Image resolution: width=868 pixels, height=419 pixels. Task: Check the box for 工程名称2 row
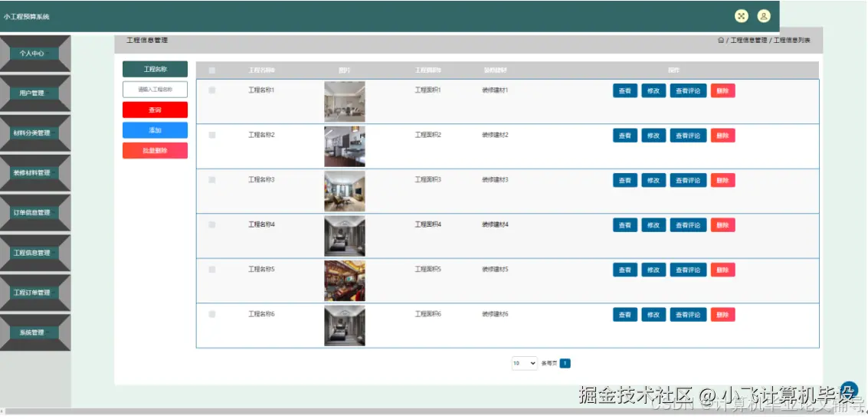(212, 135)
